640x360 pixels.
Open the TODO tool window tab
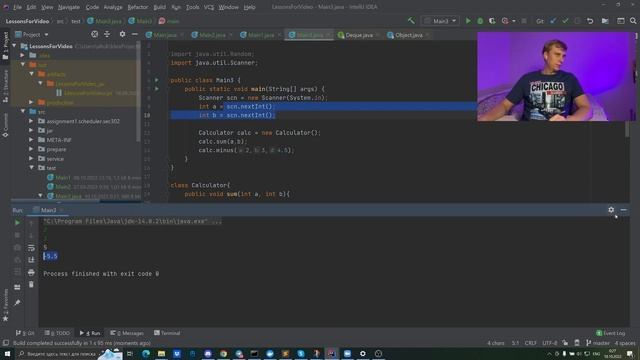[x=57, y=333]
